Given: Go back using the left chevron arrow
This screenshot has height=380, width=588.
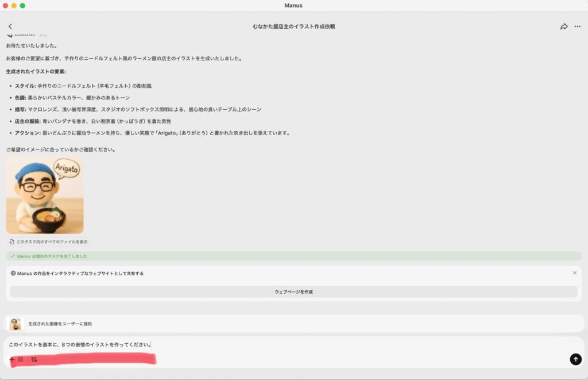Looking at the screenshot, I should [x=10, y=26].
